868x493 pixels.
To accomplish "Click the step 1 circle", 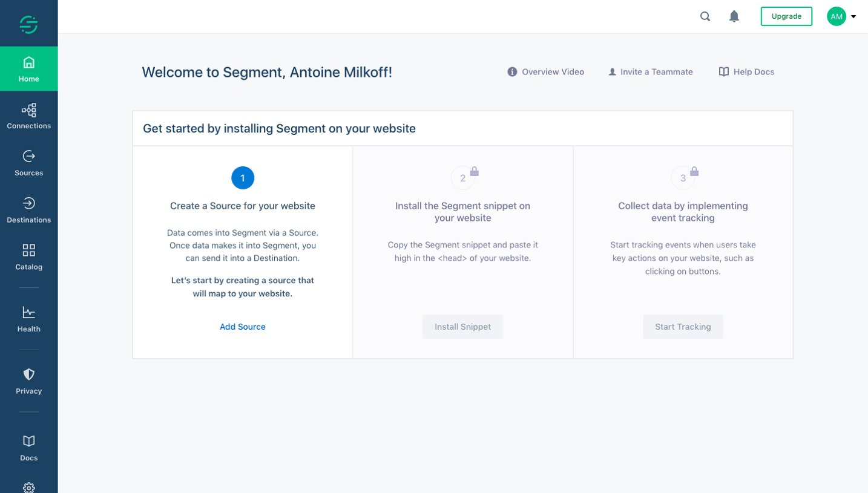I will click(x=243, y=178).
